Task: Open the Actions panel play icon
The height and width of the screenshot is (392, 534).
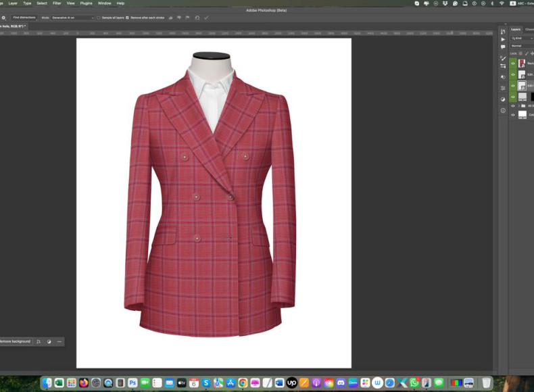Action: [503, 39]
